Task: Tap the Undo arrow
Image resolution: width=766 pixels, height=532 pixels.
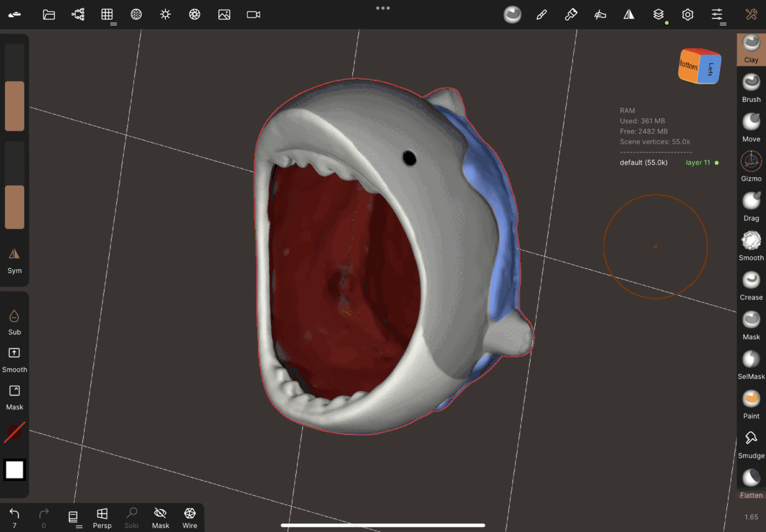Action: tap(15, 517)
